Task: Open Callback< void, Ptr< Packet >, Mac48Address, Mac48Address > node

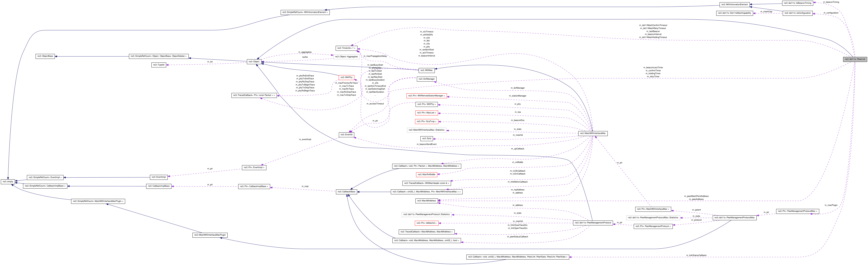Action: tap(426, 166)
